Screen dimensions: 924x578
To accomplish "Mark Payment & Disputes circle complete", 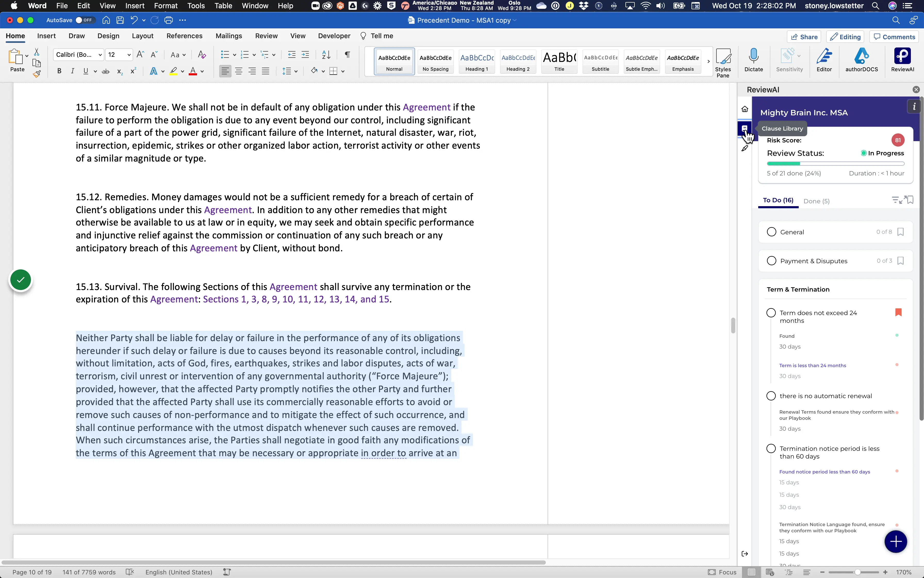I will [771, 261].
